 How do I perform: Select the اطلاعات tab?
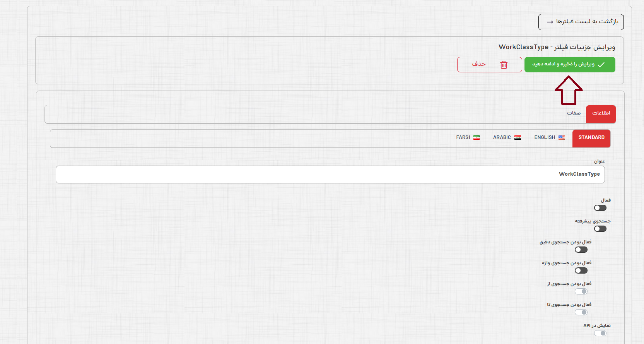601,113
